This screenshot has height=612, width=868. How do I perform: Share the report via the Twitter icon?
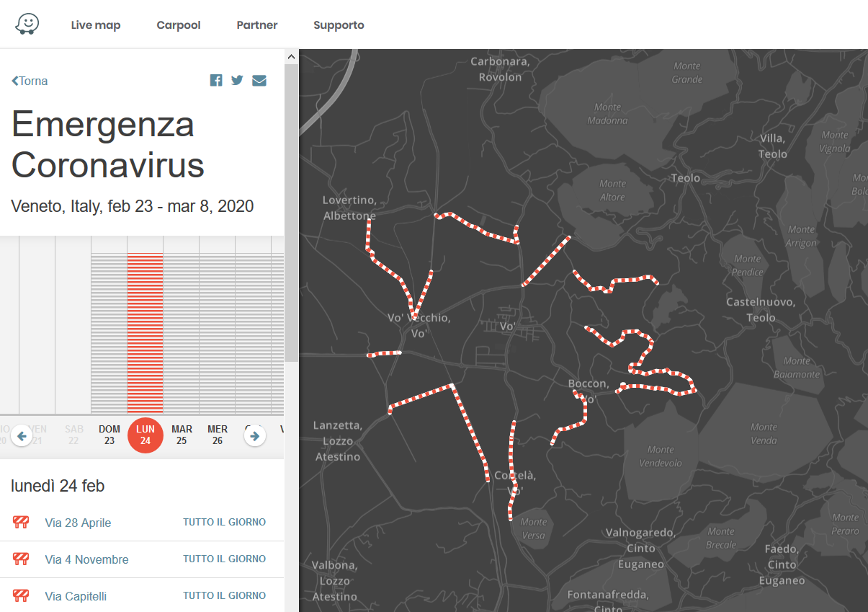pos(237,80)
